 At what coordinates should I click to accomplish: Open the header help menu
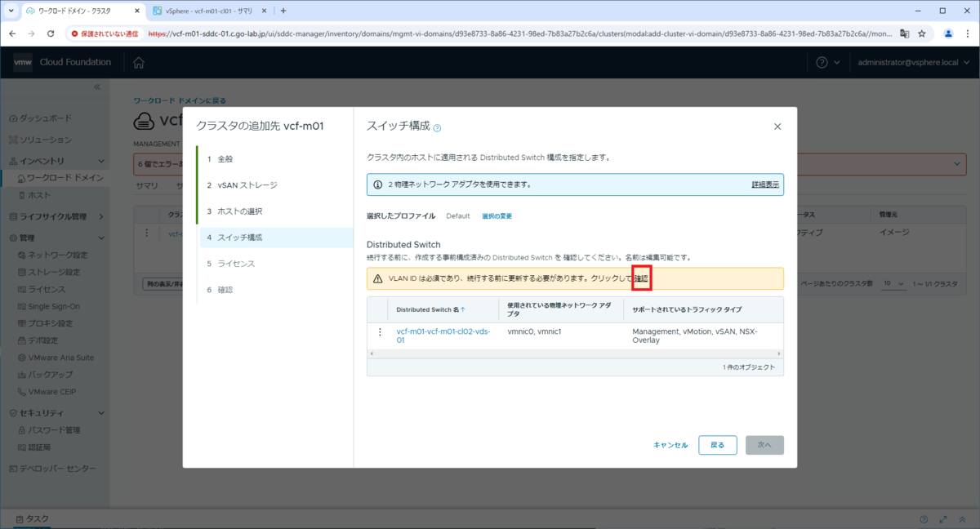[x=826, y=62]
